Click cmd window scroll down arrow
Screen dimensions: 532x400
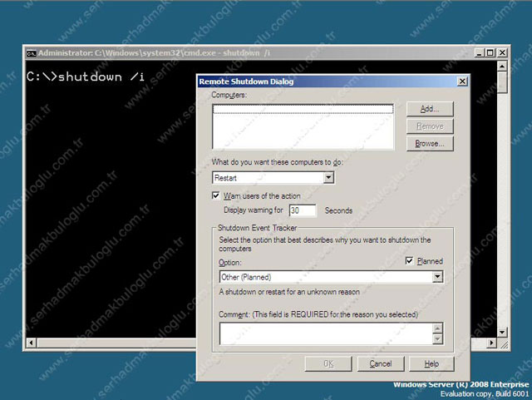pos(502,332)
